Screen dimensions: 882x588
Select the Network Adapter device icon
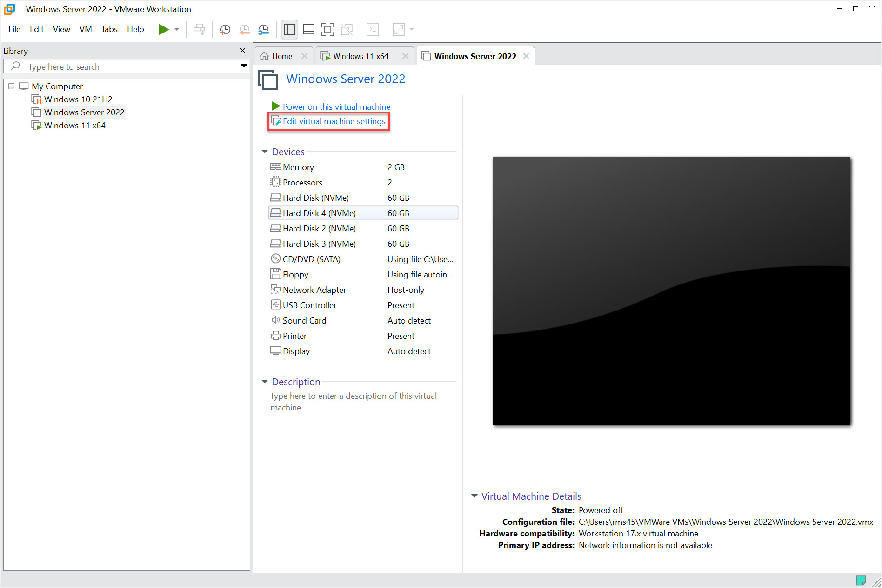pos(275,289)
